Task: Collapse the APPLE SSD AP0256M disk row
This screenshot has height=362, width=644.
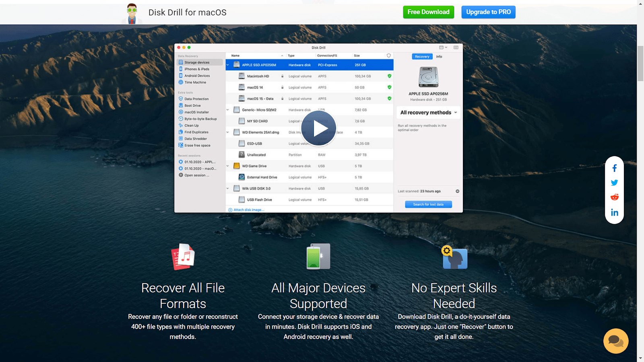Action: tap(228, 65)
